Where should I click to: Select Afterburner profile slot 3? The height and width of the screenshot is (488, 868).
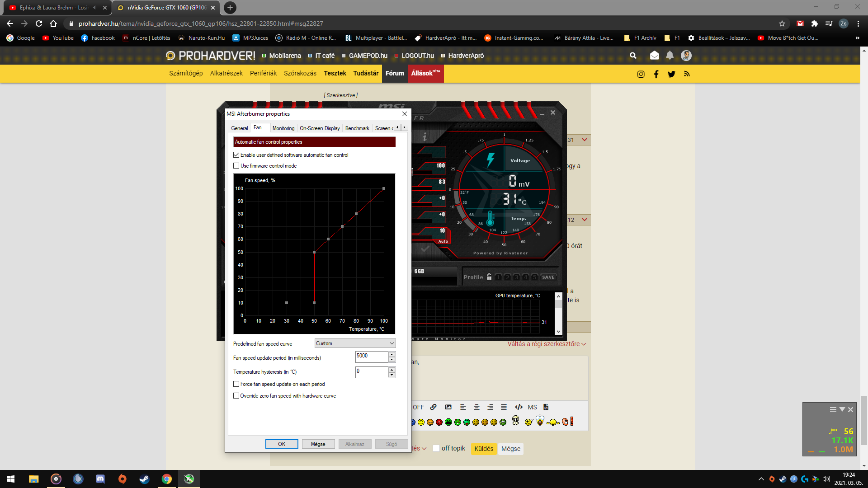[x=516, y=277]
